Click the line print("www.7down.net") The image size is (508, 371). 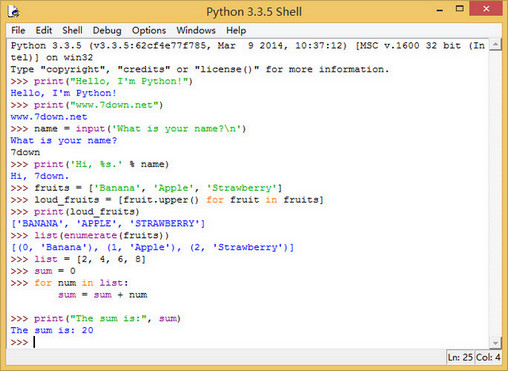click(x=87, y=105)
